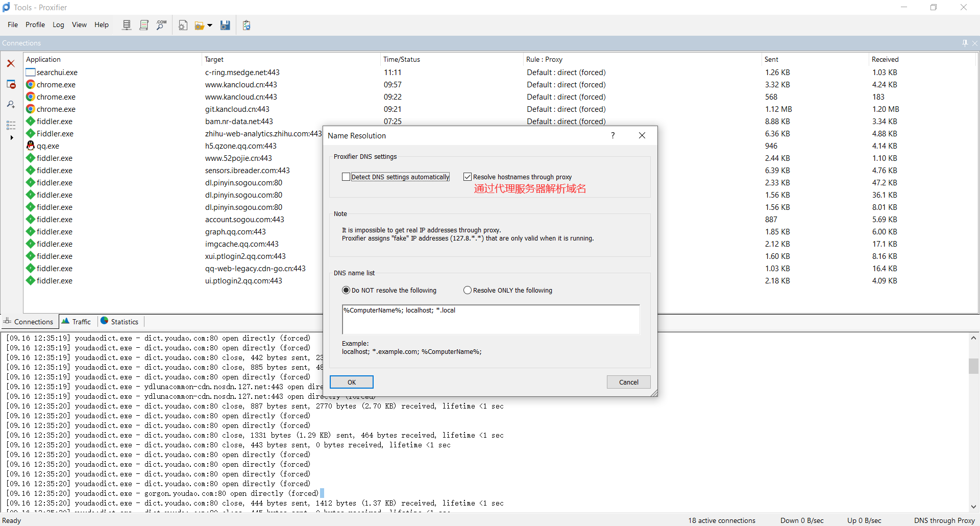Click the Save Profile floppy disk icon

(225, 25)
